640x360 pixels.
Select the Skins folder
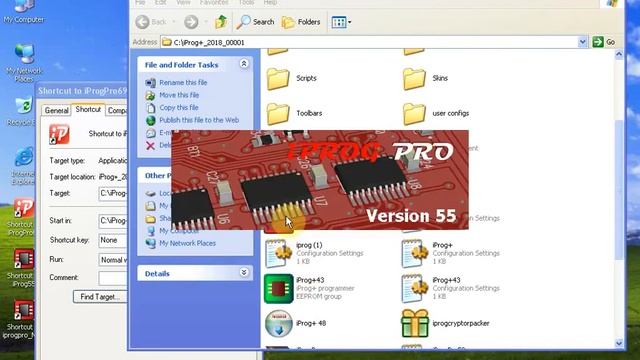click(x=425, y=78)
